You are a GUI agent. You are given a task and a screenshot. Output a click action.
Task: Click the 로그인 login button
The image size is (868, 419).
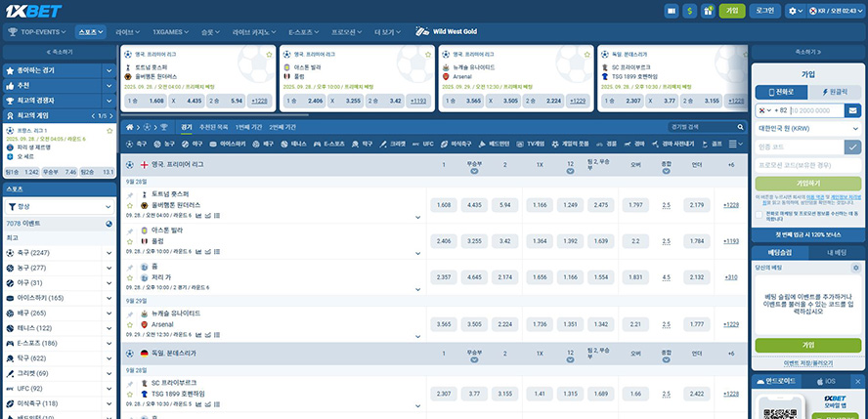click(x=764, y=10)
